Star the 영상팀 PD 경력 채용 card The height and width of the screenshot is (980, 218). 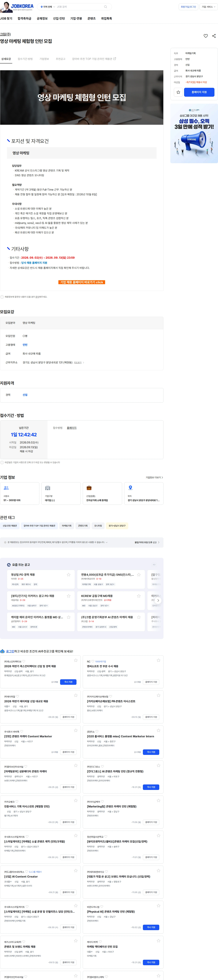(68, 574)
